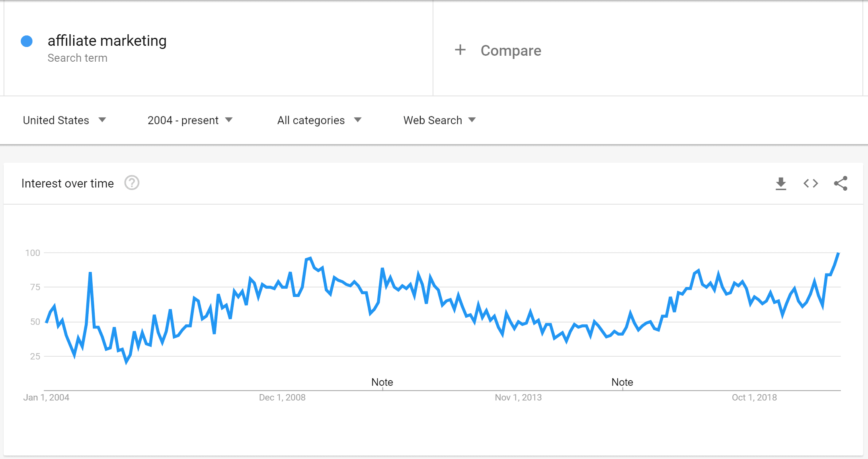868x459 pixels.
Task: Click the Jan 1, 2004 axis label
Action: pyautogui.click(x=46, y=397)
